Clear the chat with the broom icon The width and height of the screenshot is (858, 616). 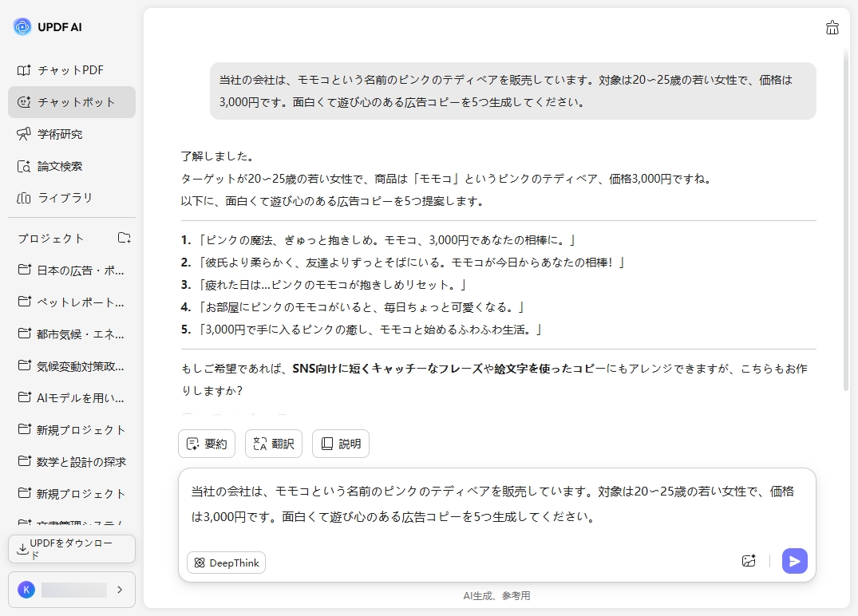(832, 27)
